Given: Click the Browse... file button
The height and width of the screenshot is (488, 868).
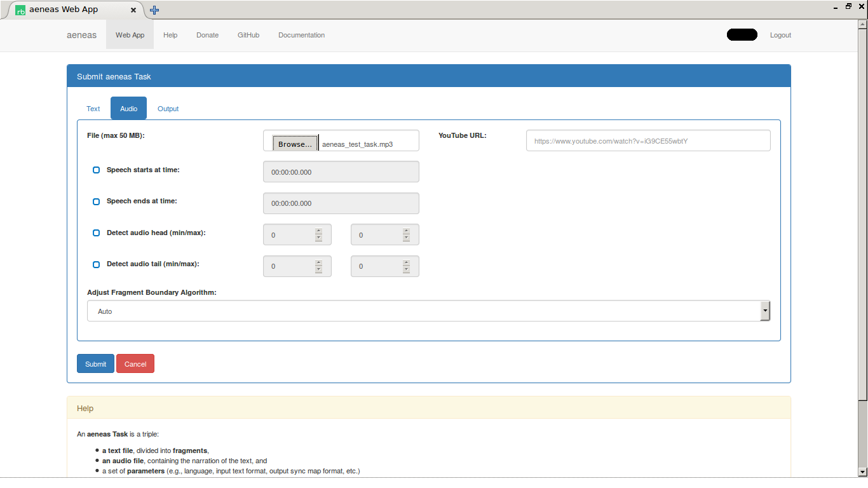Looking at the screenshot, I should 295,144.
